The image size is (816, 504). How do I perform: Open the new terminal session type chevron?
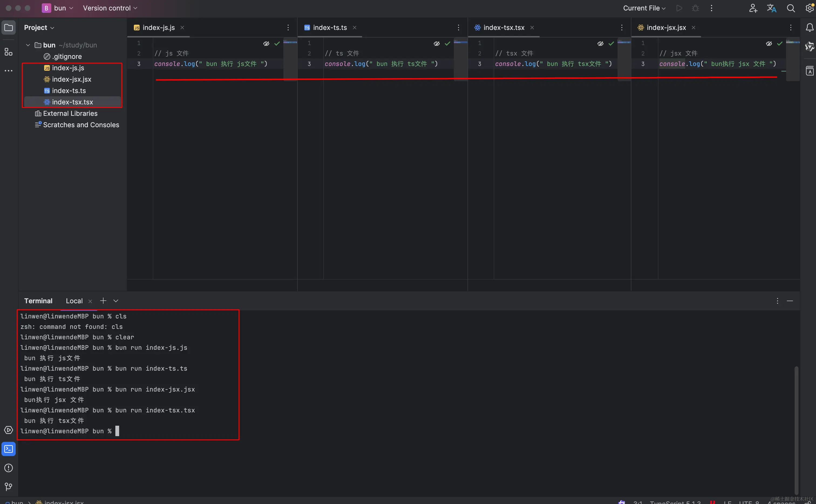[116, 301]
